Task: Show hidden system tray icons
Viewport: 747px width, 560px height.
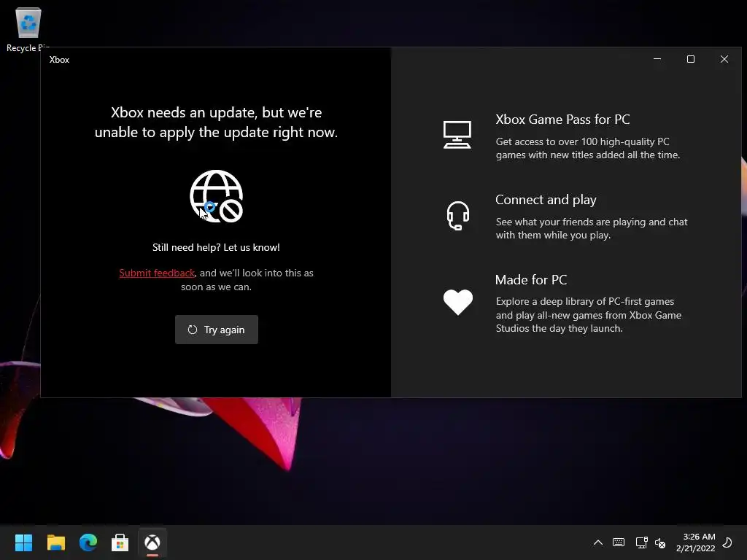Action: coord(598,542)
